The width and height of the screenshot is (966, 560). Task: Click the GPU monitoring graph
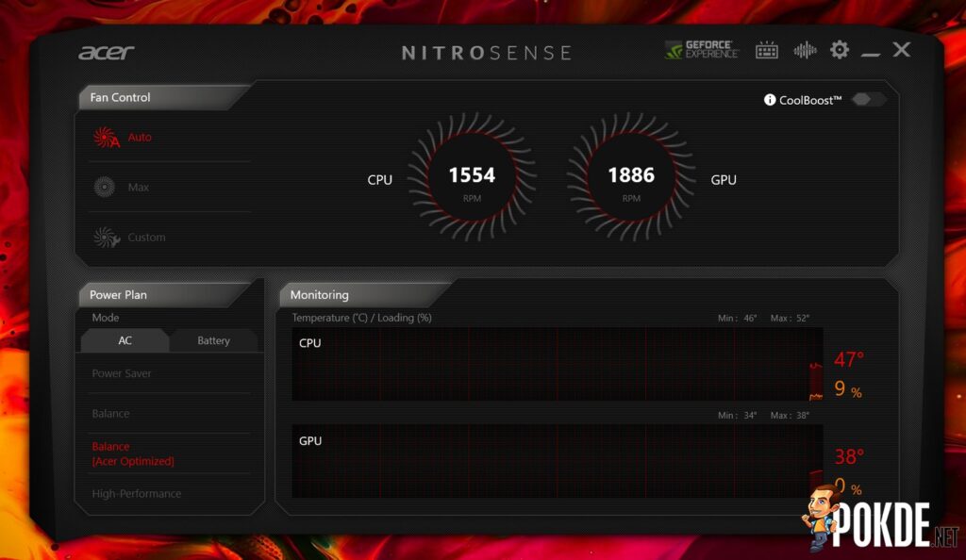(x=557, y=461)
